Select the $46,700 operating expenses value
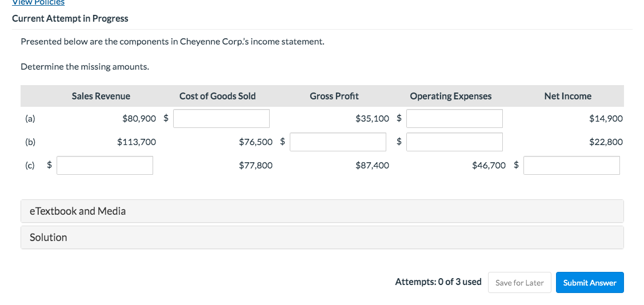Screen dimensions: 644x305 tap(489, 166)
